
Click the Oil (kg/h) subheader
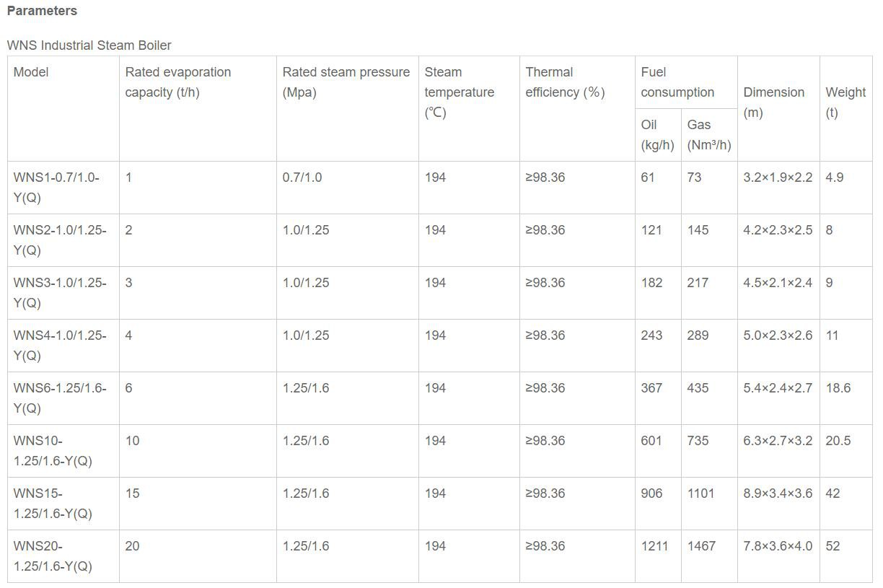pyautogui.click(x=657, y=135)
